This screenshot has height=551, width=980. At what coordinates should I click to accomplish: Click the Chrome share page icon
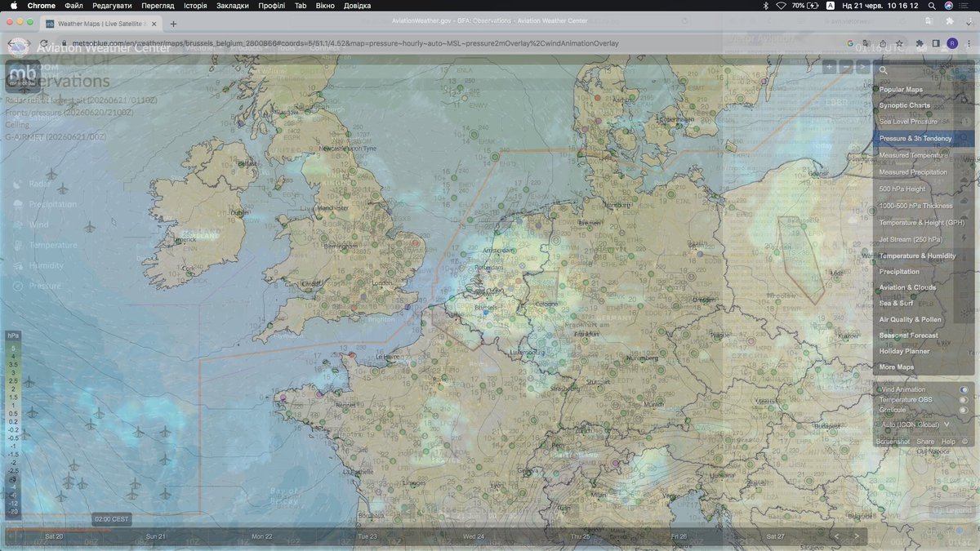point(883,43)
